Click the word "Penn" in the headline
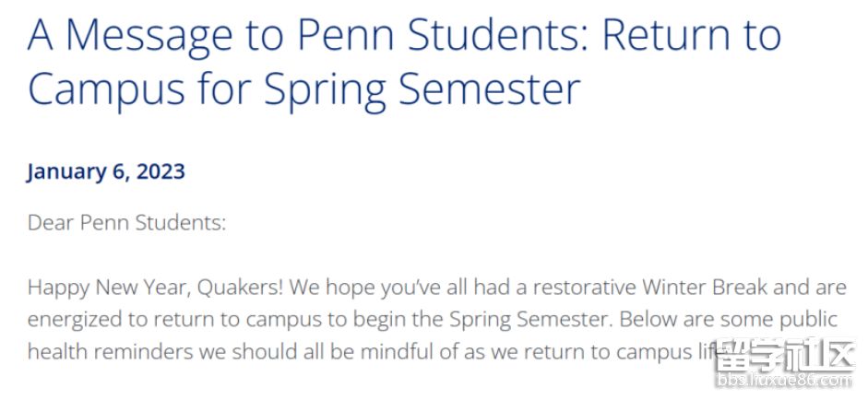The height and width of the screenshot is (400, 868). coord(346,36)
